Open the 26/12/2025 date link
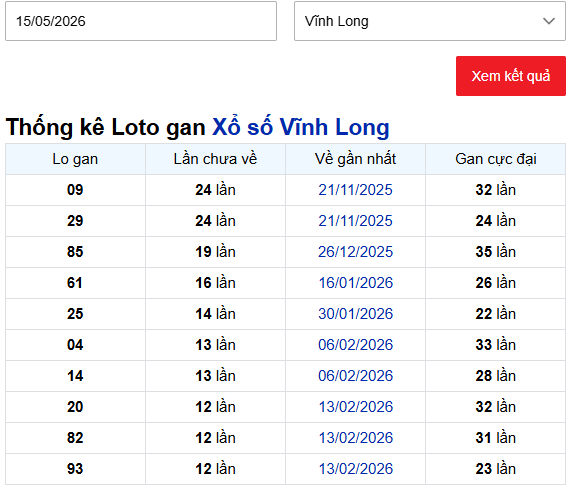 point(355,252)
